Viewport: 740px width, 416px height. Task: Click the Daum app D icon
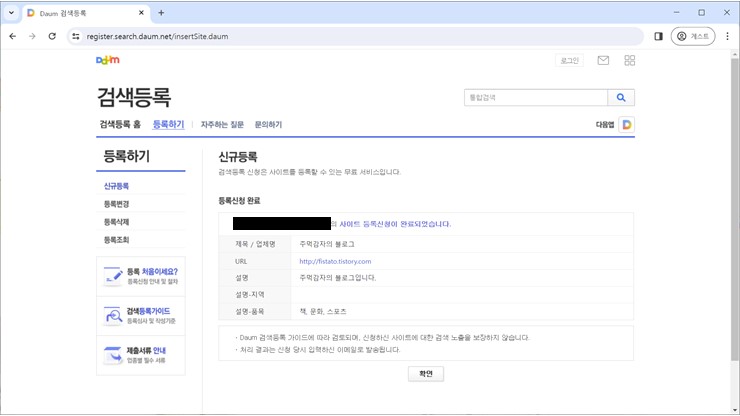(627, 125)
